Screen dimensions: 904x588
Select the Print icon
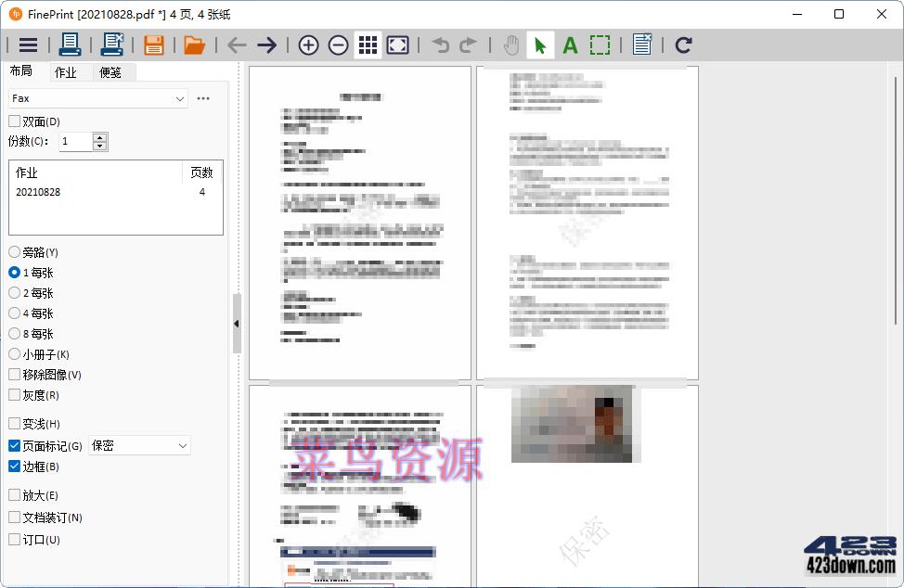(70, 44)
